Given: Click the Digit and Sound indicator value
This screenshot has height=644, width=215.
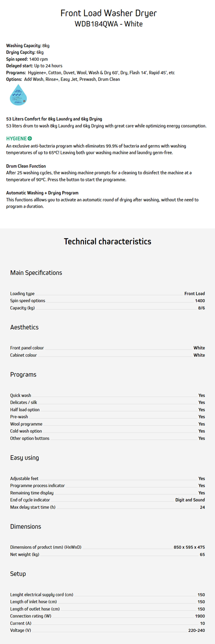Looking at the screenshot, I should 190,500.
